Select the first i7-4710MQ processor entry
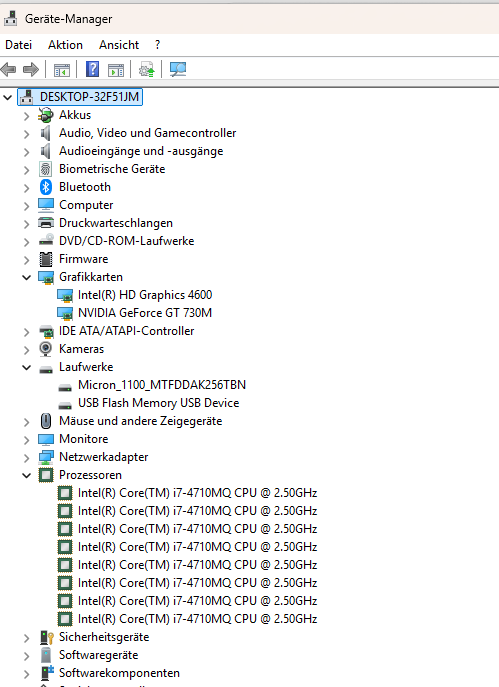The image size is (499, 687). pos(198,493)
